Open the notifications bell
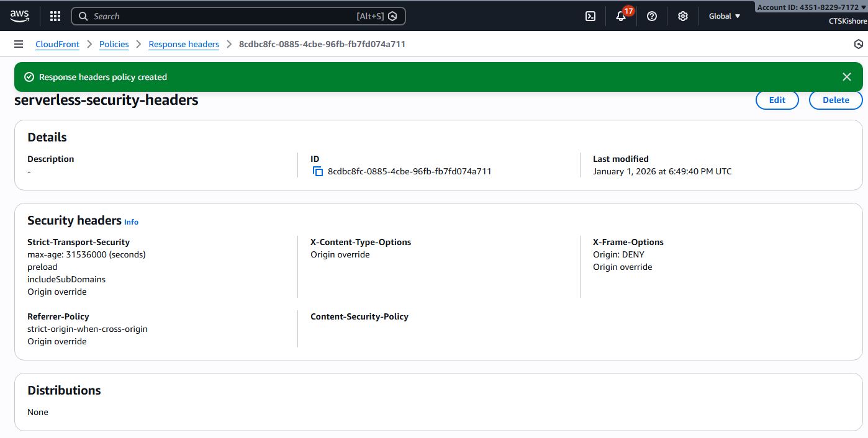Image resolution: width=868 pixels, height=438 pixels. [x=621, y=16]
